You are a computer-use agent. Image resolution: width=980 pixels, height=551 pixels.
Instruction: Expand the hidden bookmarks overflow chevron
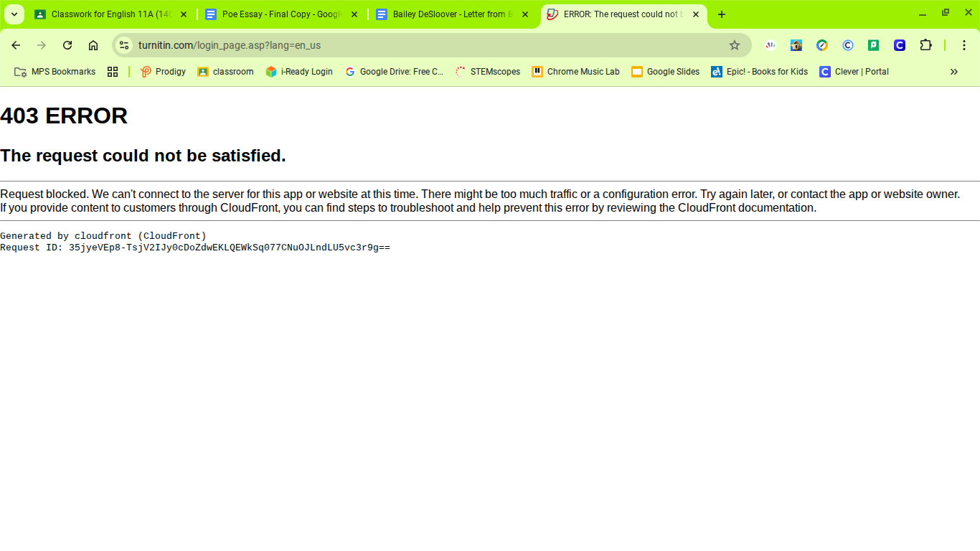click(953, 72)
